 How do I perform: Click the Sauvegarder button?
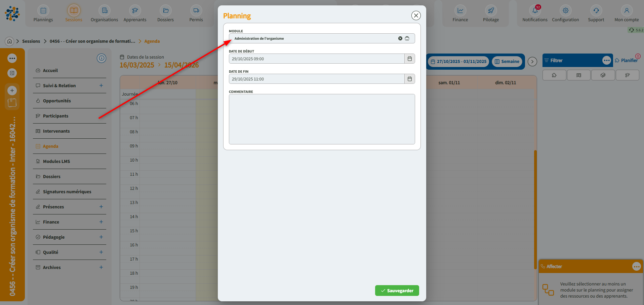point(397,291)
